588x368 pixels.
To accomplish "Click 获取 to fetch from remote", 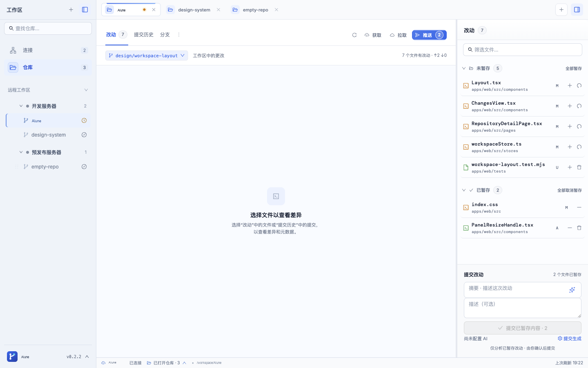I will 373,35.
